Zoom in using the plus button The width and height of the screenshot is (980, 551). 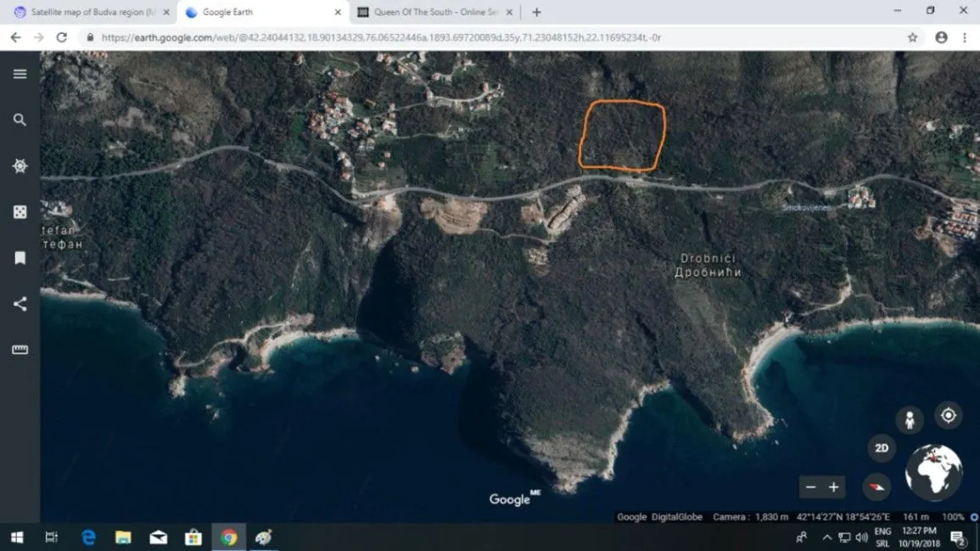pyautogui.click(x=833, y=486)
